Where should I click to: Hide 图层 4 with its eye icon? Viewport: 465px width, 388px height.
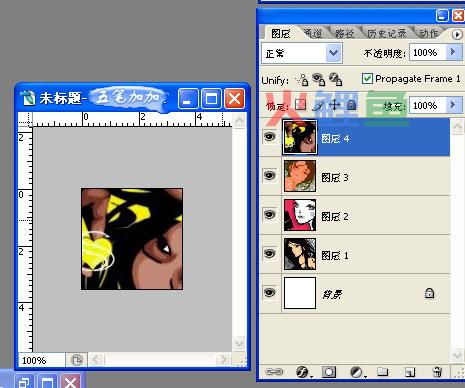[270, 136]
